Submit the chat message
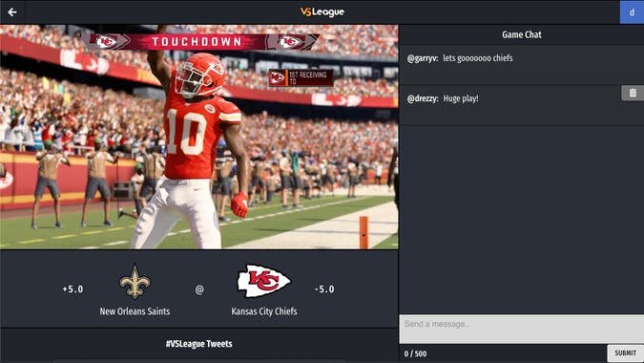The image size is (644, 363). click(625, 353)
